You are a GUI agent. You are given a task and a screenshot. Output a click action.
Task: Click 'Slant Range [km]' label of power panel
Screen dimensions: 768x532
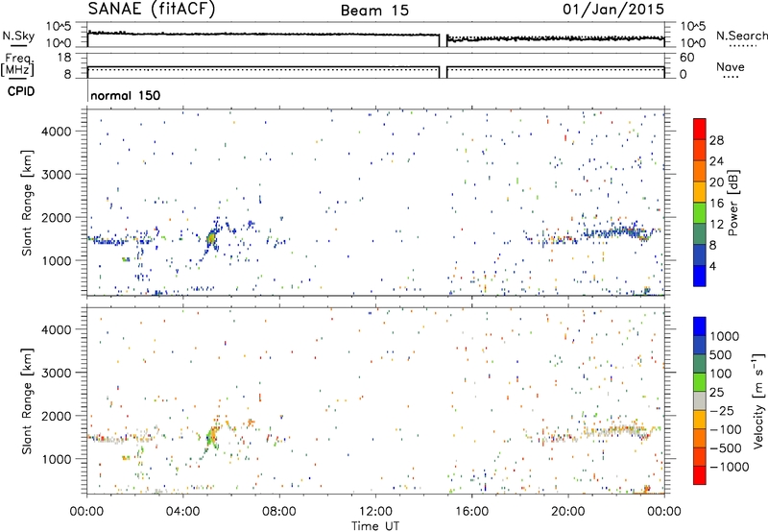pos(27,203)
